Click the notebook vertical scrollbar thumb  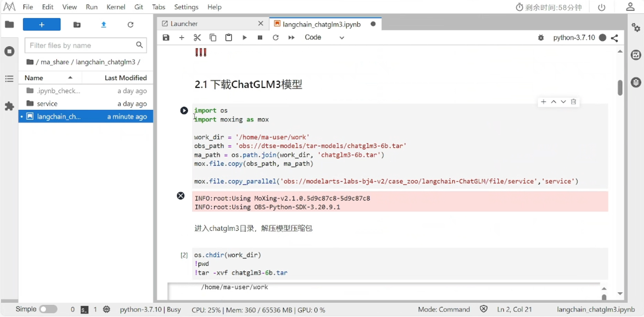620,88
